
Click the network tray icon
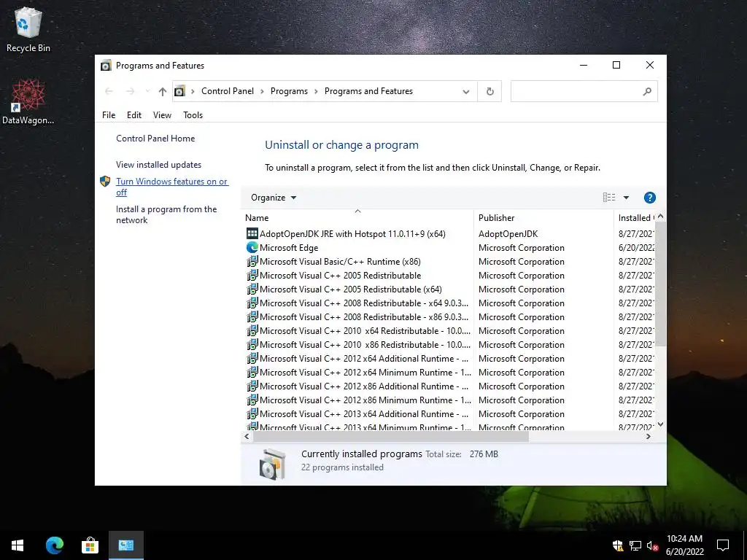635,545
